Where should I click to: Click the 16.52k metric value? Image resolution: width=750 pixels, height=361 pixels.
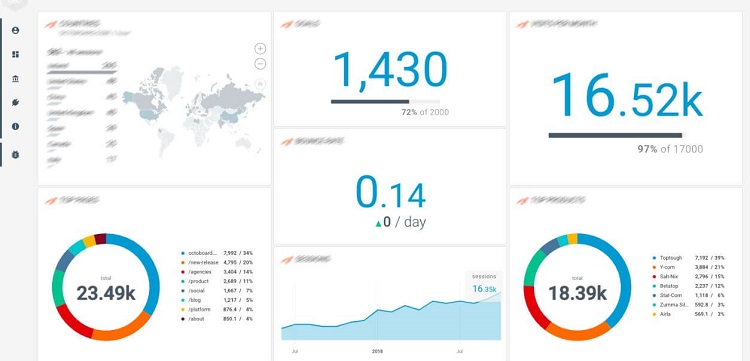(627, 95)
